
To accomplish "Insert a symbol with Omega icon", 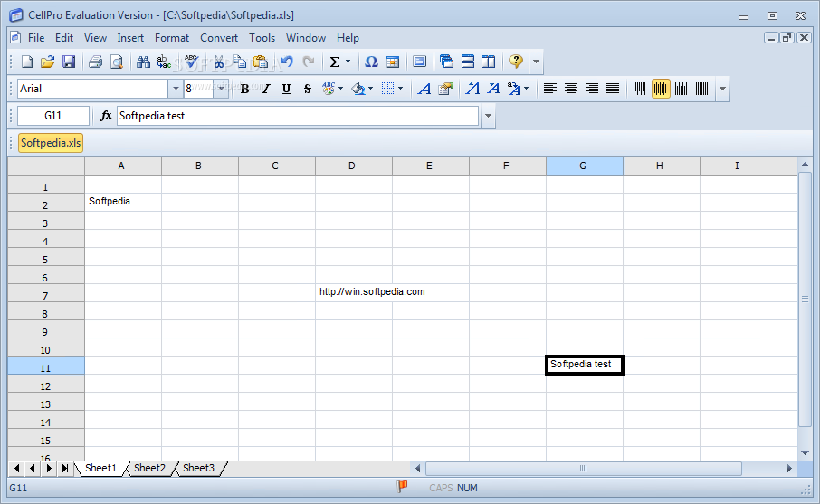I will click(371, 62).
